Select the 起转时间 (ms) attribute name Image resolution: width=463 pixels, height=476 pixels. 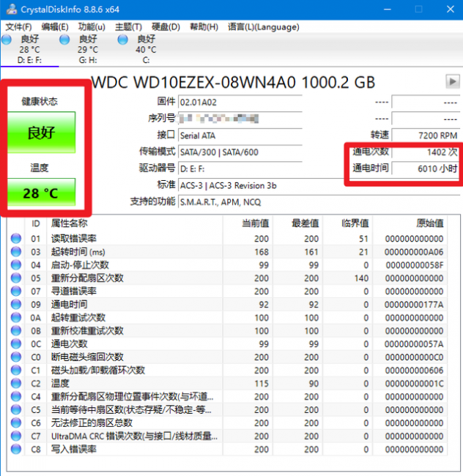click(x=78, y=252)
